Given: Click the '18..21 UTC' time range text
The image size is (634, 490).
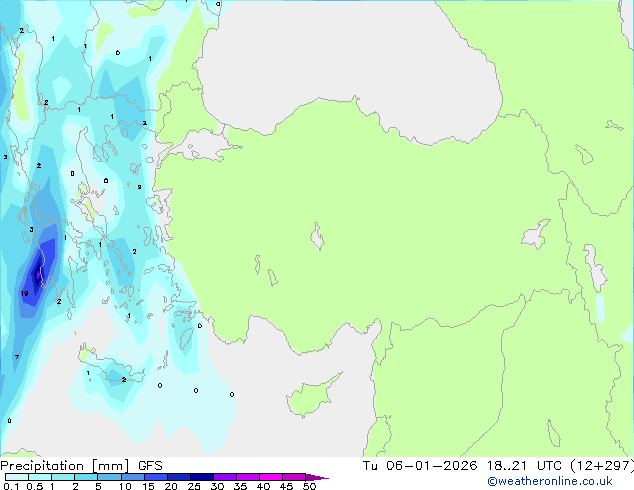Looking at the screenshot, I should point(524,466).
